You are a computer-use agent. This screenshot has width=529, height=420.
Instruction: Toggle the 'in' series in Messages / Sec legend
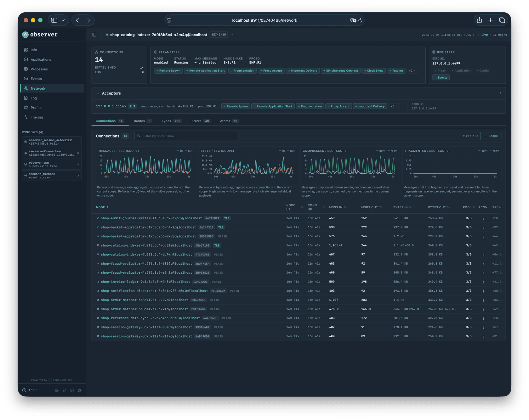point(180,151)
